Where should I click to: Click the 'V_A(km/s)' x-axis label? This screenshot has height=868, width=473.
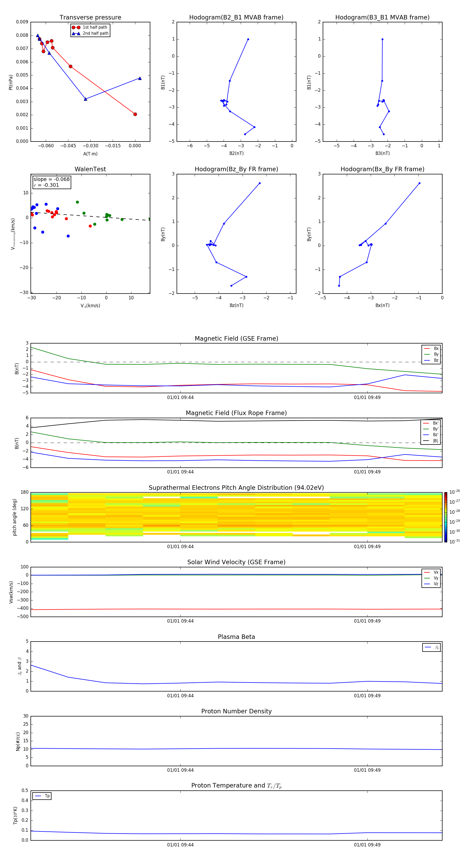point(90,306)
